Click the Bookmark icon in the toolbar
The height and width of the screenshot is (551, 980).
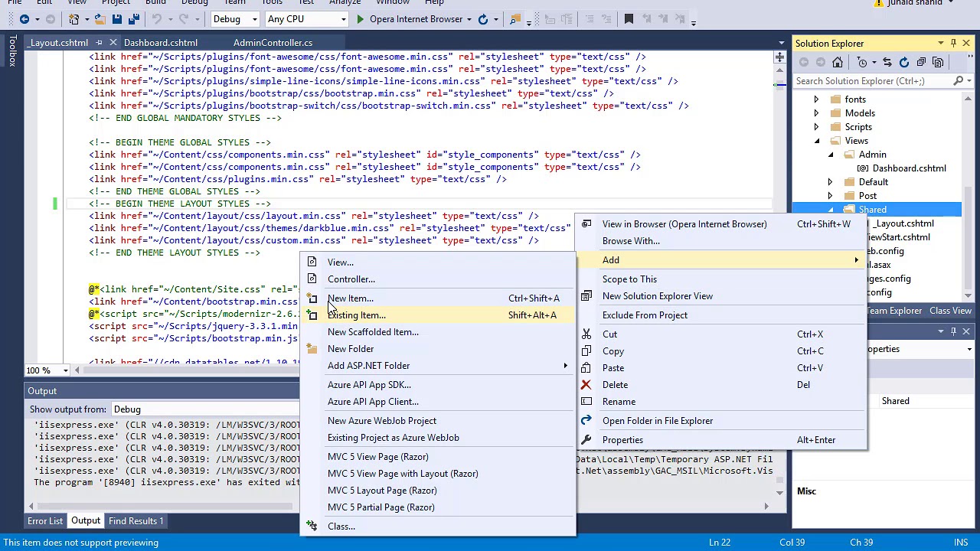[x=629, y=19]
